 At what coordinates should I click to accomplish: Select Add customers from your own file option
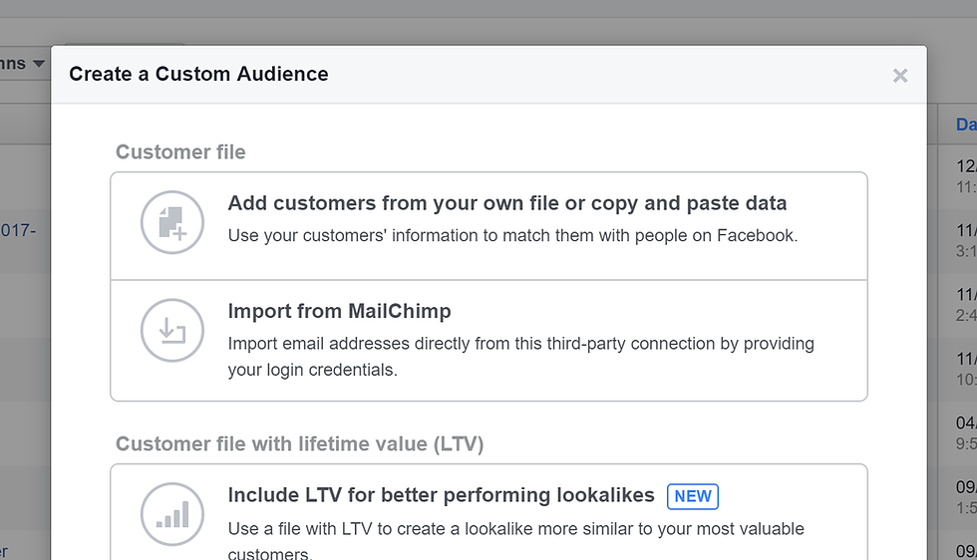(x=489, y=226)
